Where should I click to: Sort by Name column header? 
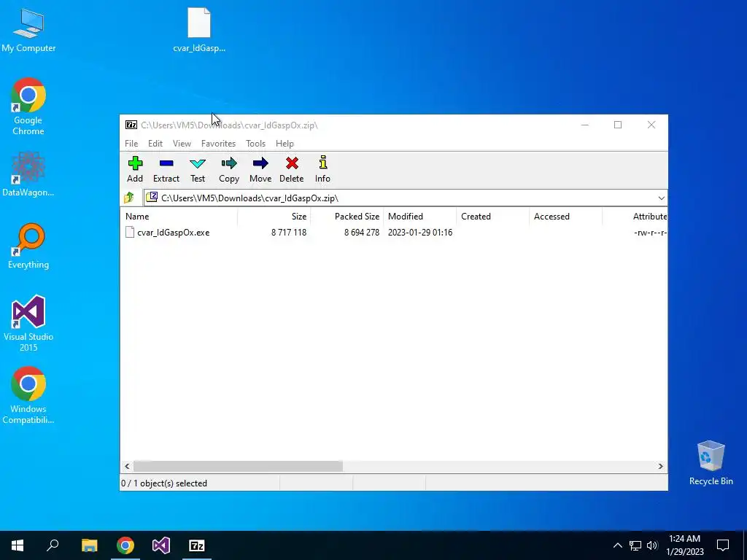click(x=180, y=216)
